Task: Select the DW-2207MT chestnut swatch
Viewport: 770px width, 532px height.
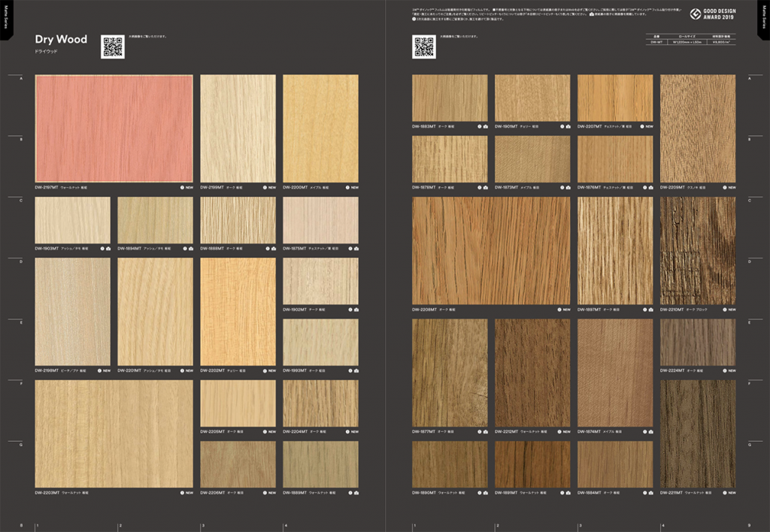Action: (x=615, y=98)
